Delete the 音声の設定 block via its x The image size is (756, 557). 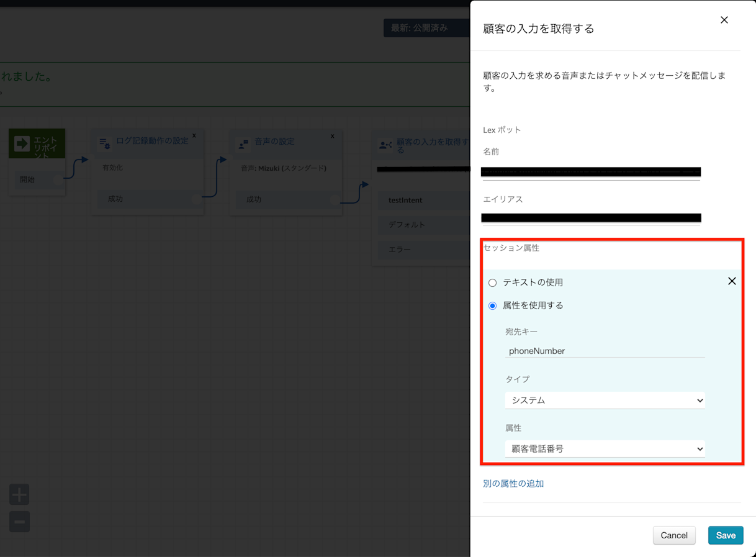[332, 135]
